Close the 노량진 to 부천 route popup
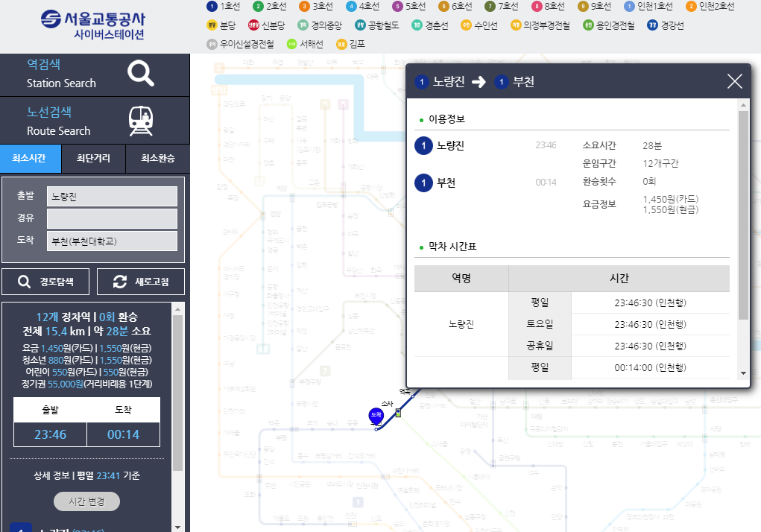 735,81
